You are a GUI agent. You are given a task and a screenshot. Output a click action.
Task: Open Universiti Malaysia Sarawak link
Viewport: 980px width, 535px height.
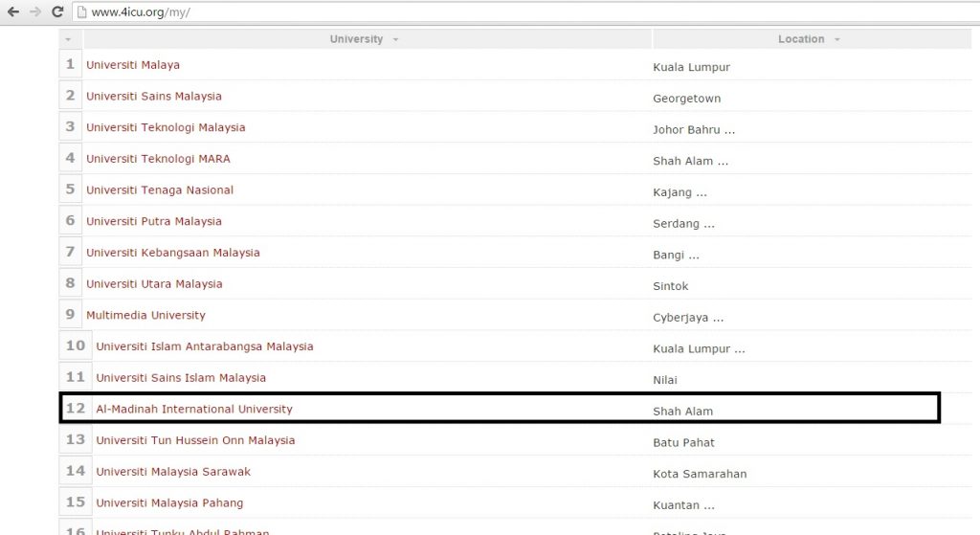click(x=173, y=472)
